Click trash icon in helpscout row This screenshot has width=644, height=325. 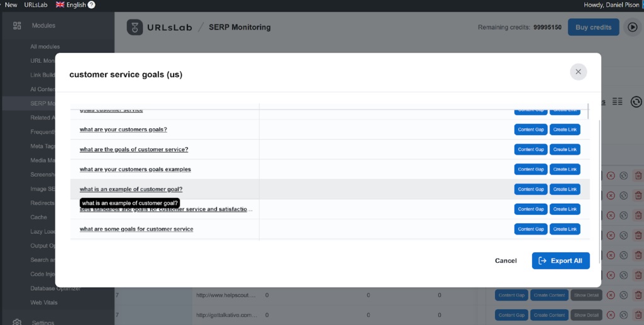(x=638, y=295)
